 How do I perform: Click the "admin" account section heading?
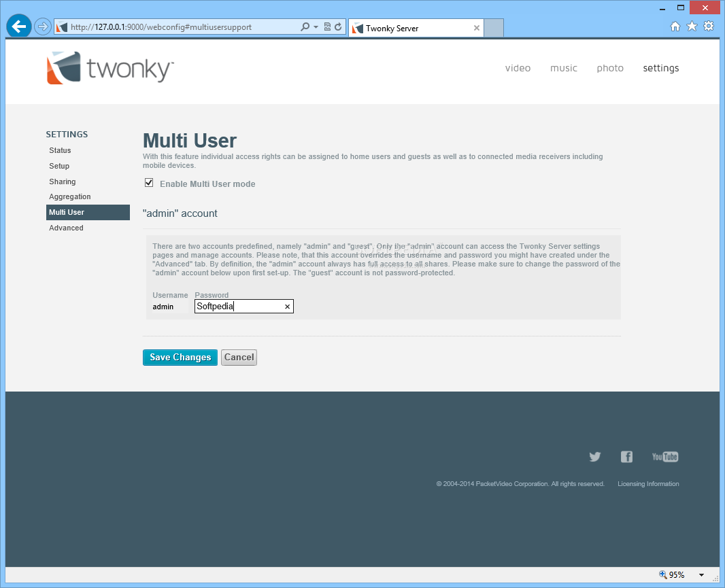[180, 213]
